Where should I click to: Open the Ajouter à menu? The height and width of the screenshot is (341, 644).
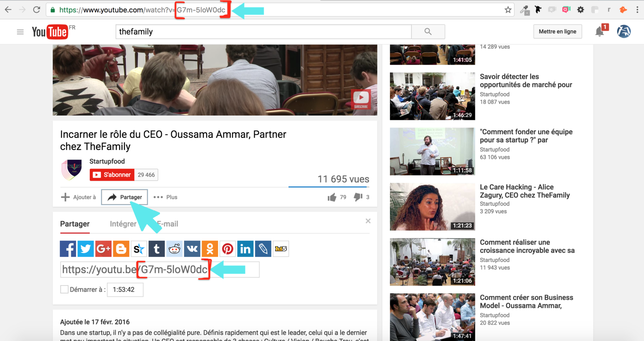coord(78,197)
